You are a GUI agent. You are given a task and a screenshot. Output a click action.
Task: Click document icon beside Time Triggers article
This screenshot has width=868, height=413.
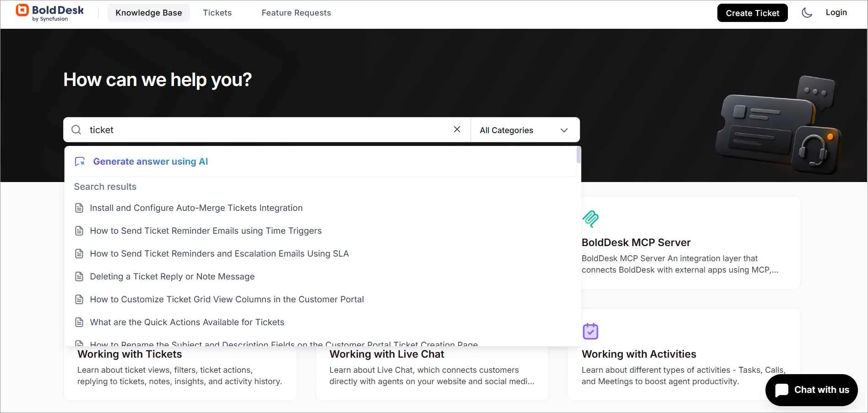click(x=79, y=231)
